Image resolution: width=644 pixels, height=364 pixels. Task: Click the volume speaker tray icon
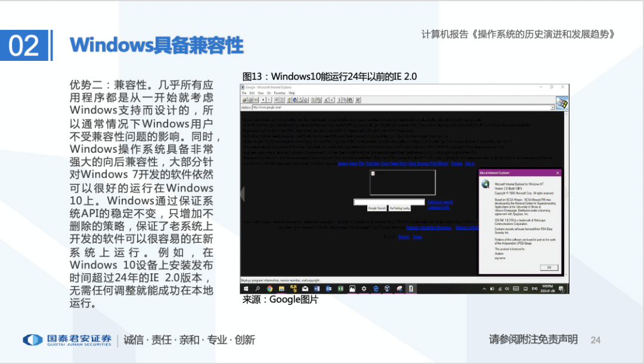tap(507, 289)
